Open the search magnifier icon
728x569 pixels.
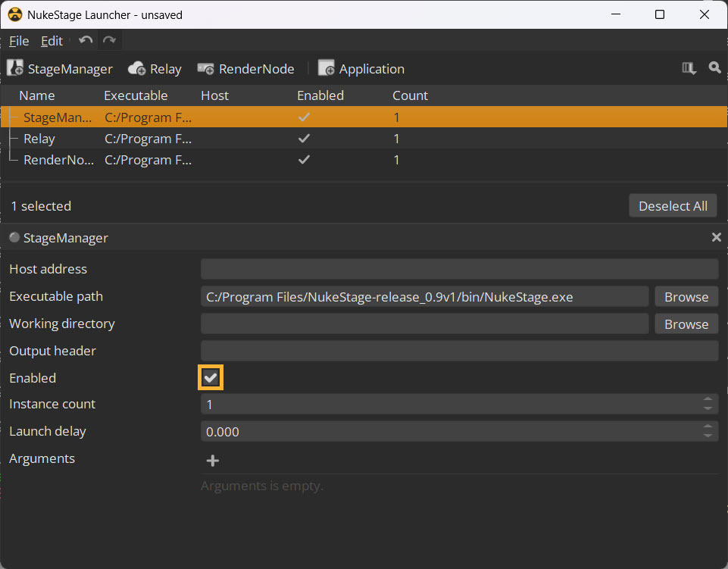(x=714, y=68)
